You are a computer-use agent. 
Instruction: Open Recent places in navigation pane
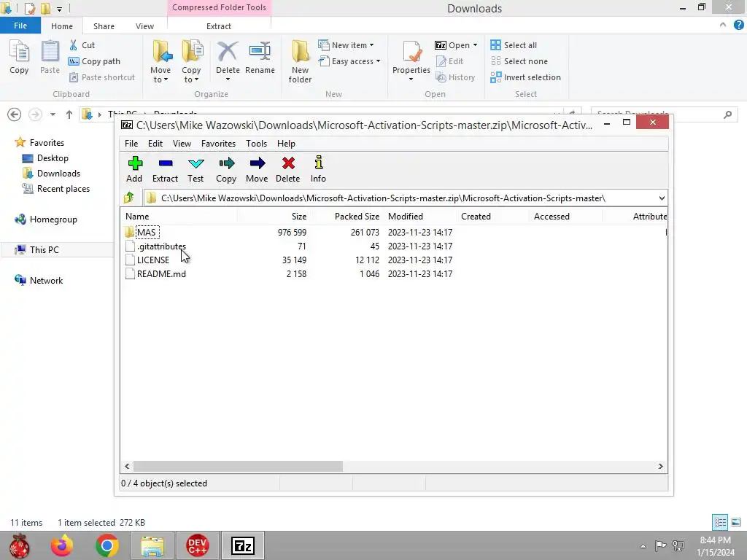point(56,189)
